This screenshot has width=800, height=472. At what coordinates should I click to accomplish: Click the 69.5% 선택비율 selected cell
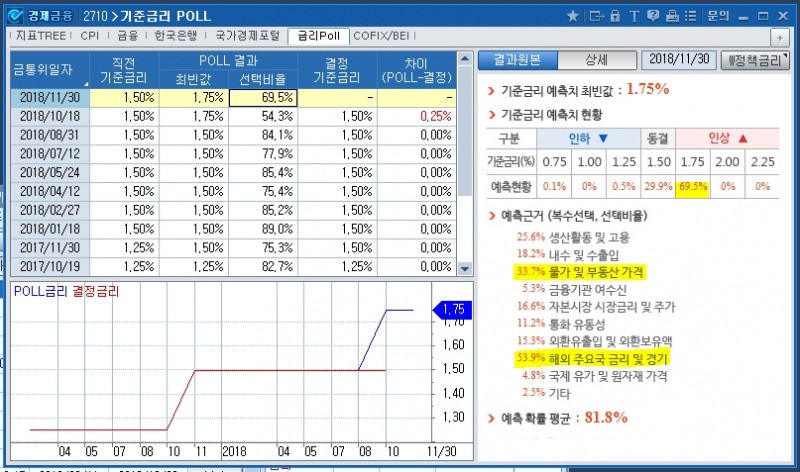click(263, 97)
